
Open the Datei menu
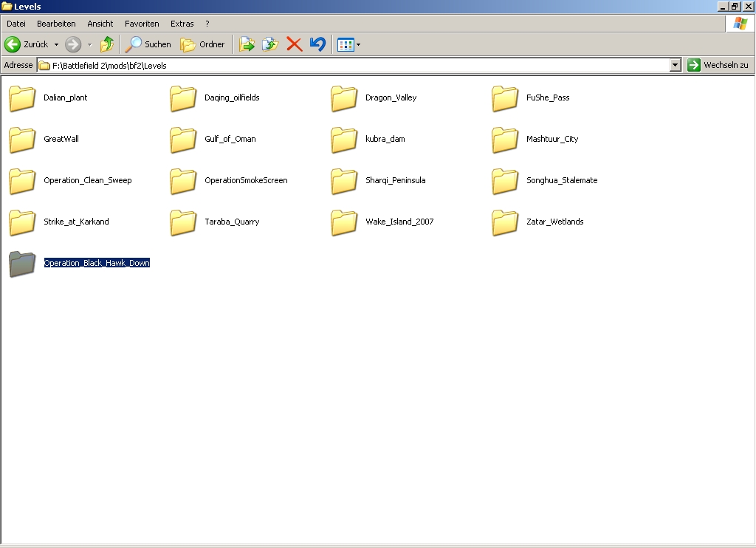pyautogui.click(x=16, y=24)
